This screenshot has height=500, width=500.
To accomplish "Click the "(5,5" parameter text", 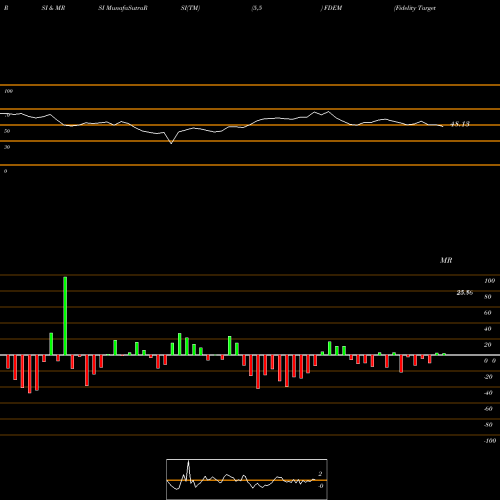I will [257, 8].
